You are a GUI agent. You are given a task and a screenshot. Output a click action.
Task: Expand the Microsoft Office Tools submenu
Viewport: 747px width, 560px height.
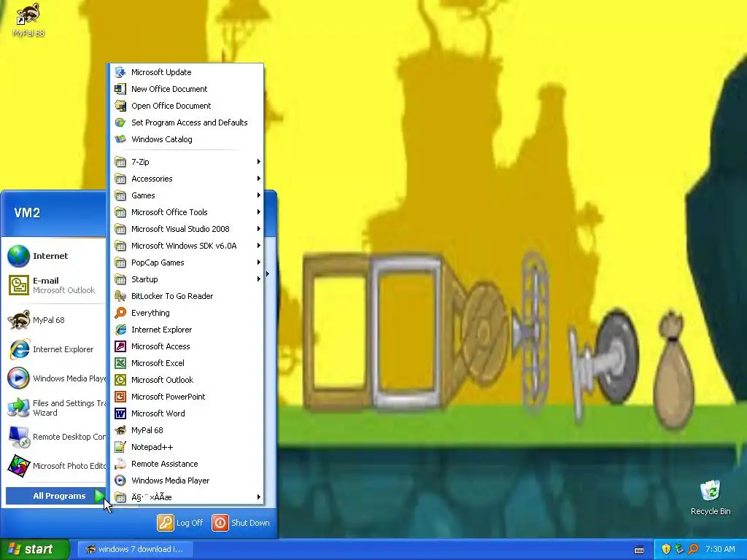[x=187, y=212]
